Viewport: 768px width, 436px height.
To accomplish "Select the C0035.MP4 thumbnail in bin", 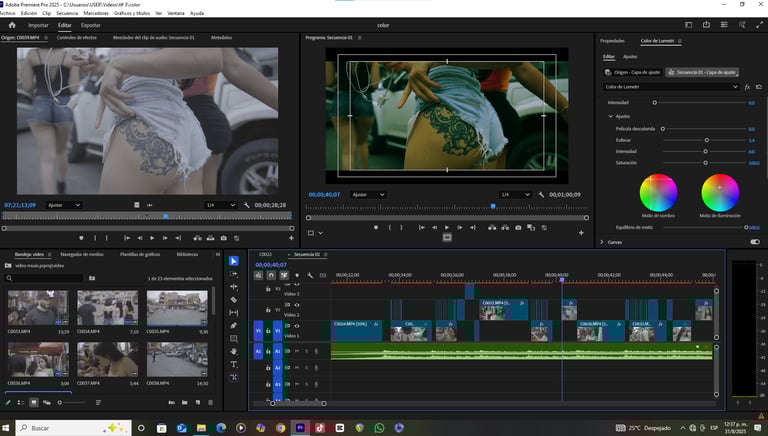I will pos(177,309).
